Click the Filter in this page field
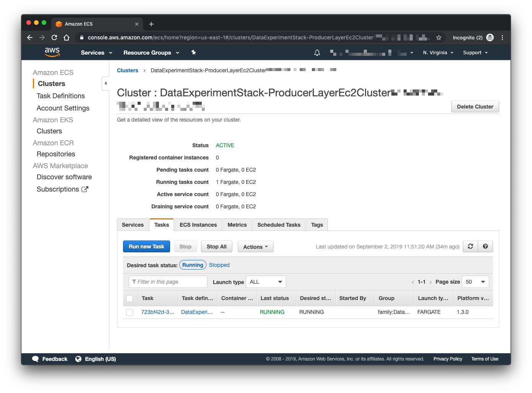The height and width of the screenshot is (393, 532). click(168, 282)
